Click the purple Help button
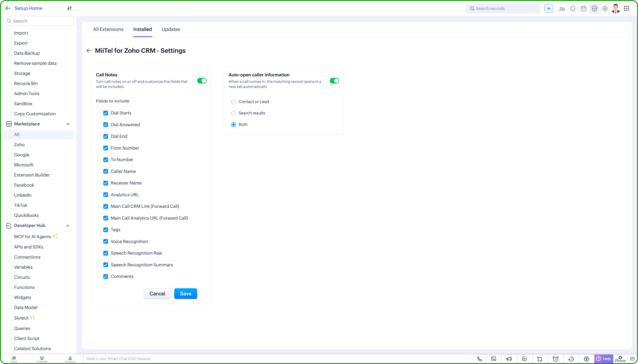Screen dimensions: 638x364 pos(603,359)
